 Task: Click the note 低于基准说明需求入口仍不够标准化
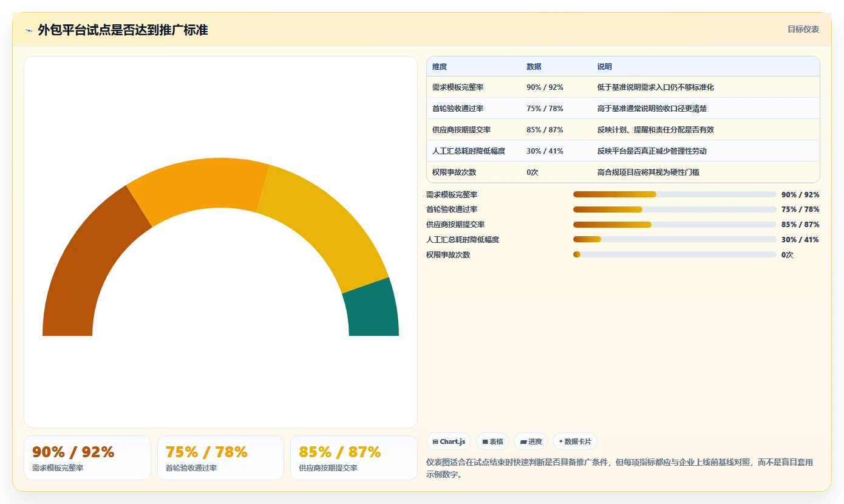coord(656,87)
